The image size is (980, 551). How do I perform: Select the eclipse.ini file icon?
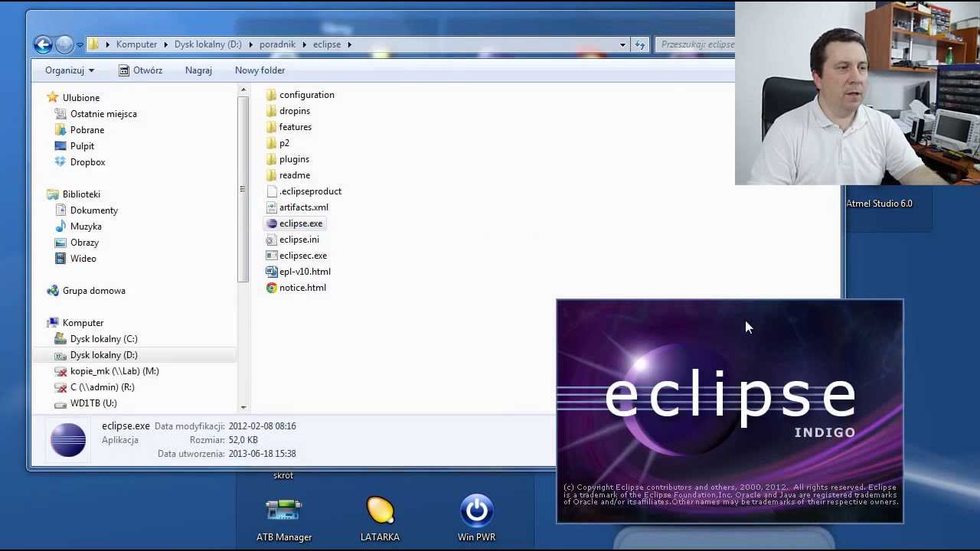tap(271, 240)
